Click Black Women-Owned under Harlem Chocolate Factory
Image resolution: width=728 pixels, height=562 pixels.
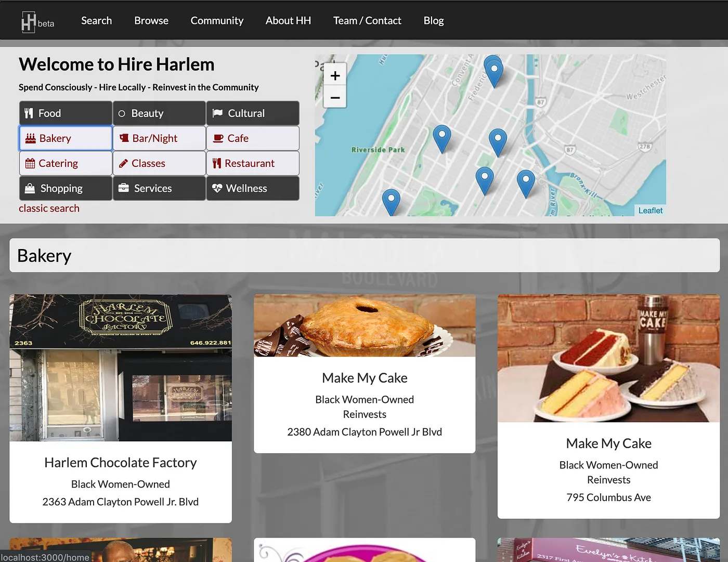(x=121, y=484)
